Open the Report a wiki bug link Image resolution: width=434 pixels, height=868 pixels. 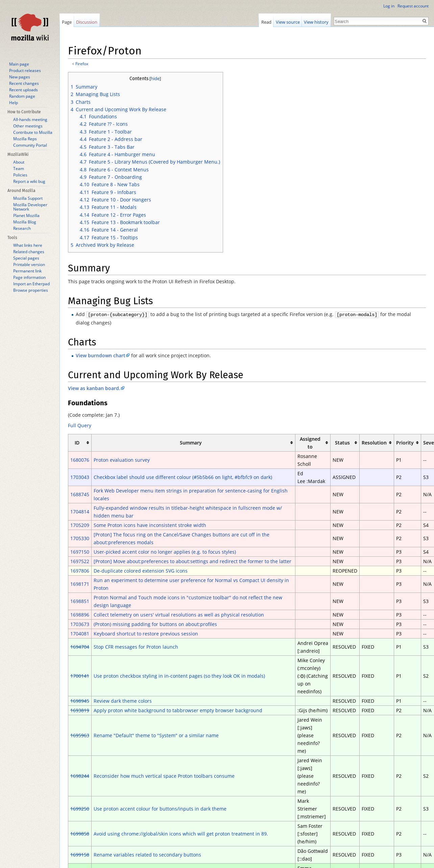29,182
